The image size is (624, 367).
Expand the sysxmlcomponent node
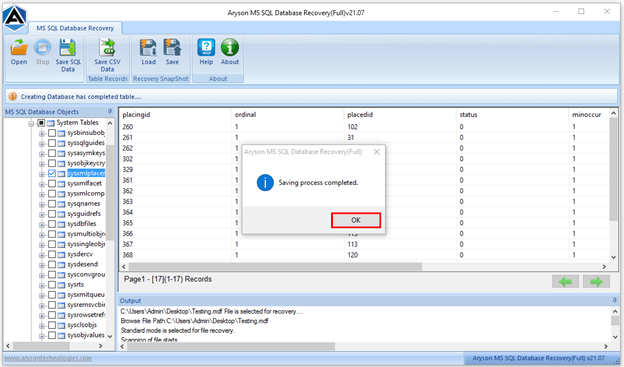[x=42, y=194]
